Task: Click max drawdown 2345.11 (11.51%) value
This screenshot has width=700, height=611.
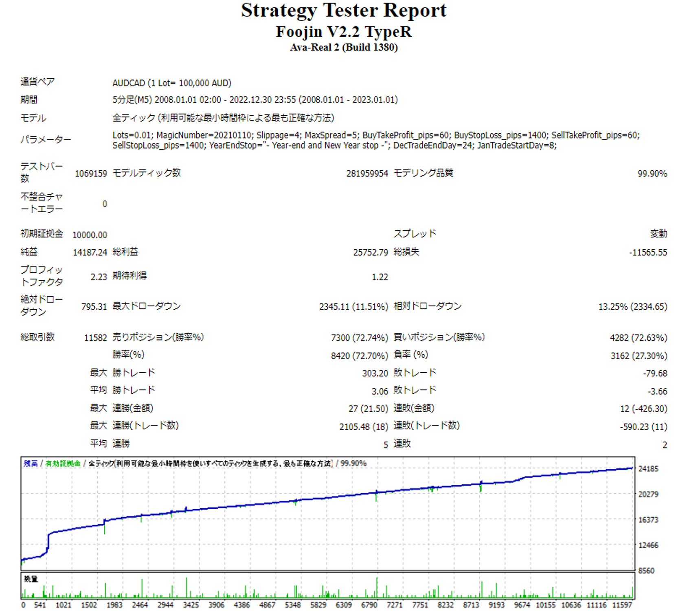Action: [353, 307]
